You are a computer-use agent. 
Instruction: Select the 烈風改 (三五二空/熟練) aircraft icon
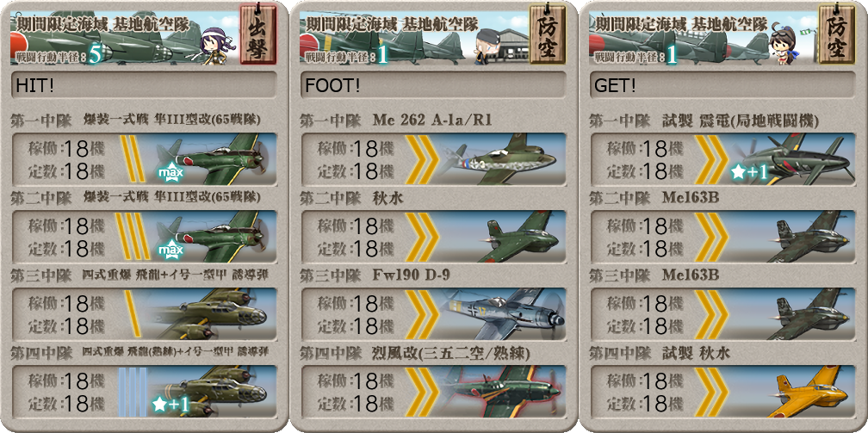click(x=503, y=392)
